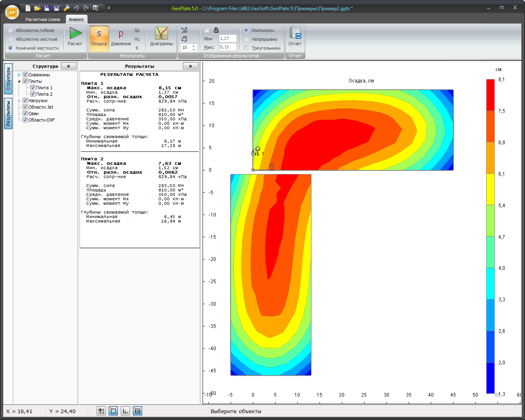Select the Давление (p) results button

pyautogui.click(x=121, y=39)
